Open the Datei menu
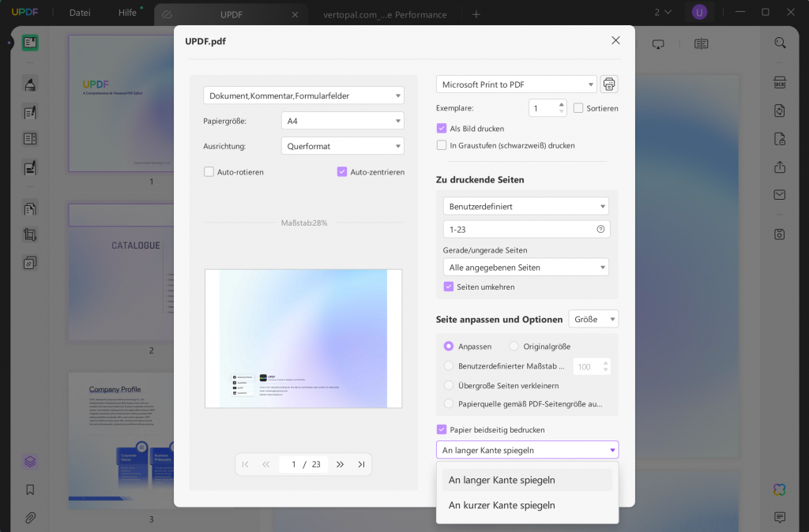The width and height of the screenshot is (809, 532). coord(80,13)
